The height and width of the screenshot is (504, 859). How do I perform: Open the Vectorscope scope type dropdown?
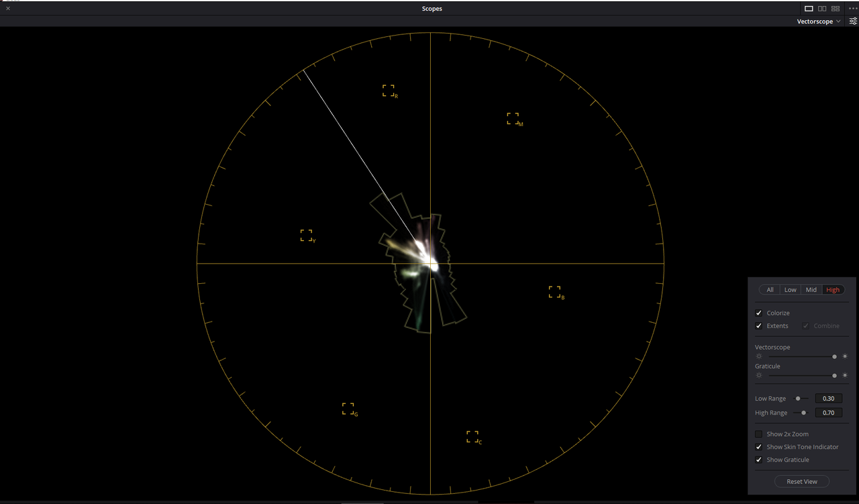[819, 21]
